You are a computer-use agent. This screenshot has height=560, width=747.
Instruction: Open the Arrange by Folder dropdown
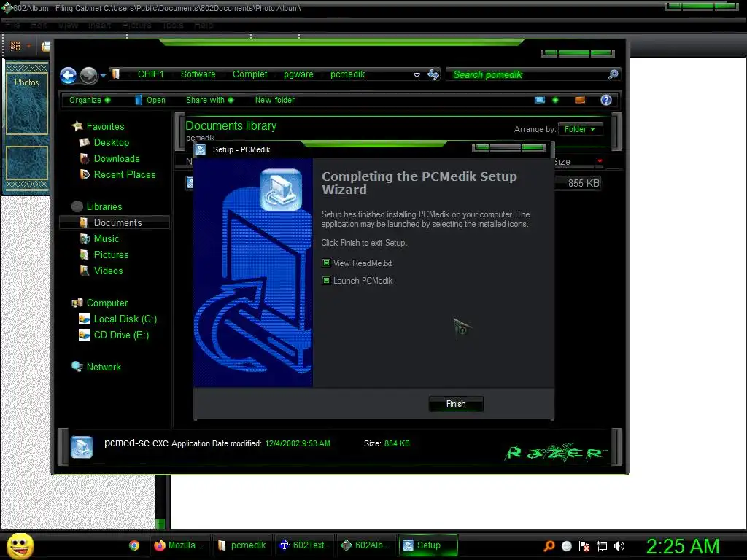tap(580, 129)
